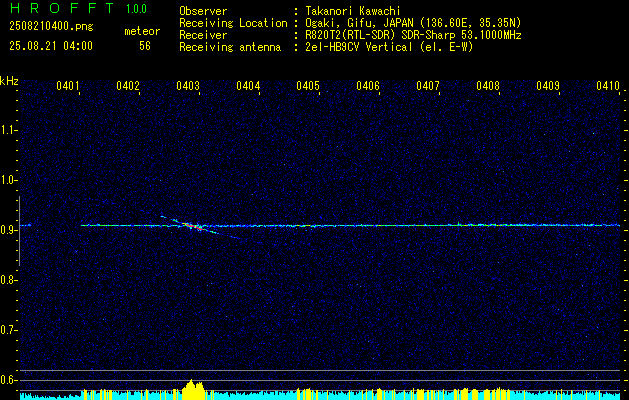
Task: Click observer name Takanori Kawachi
Action: 353,11
